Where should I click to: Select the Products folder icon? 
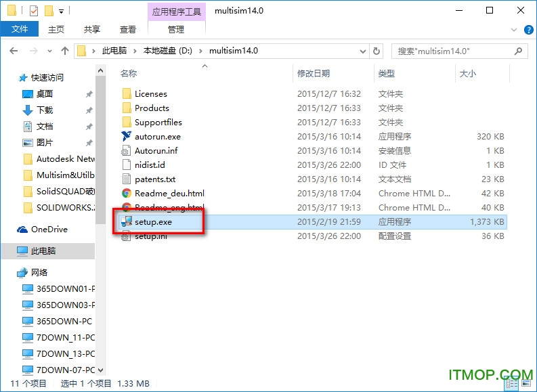127,108
